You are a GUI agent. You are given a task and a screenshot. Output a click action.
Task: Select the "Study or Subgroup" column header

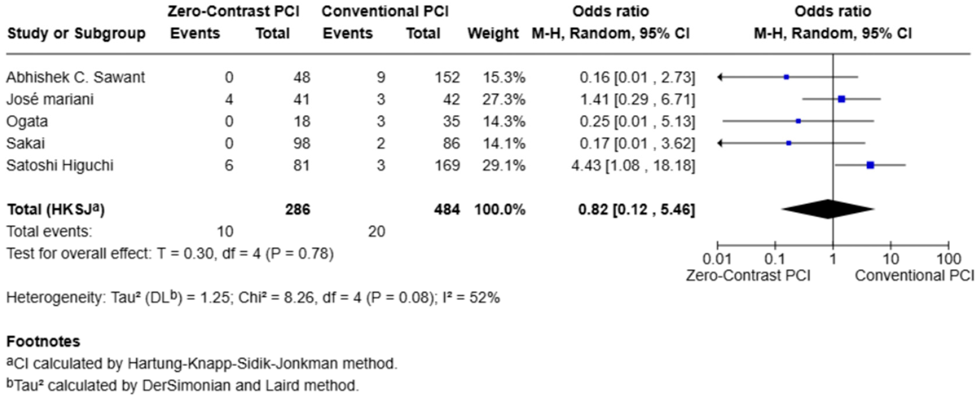76,33
